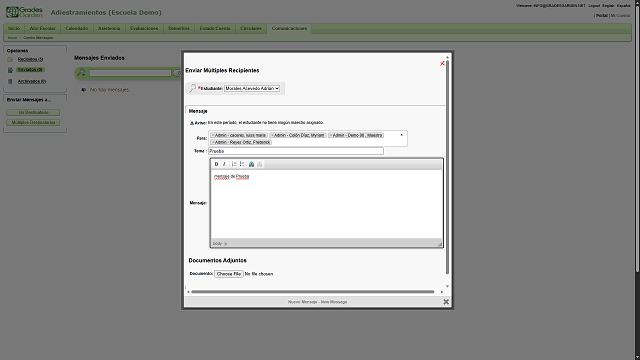Click the Múltiples Destinatarios button
Screen dimensions: 640x360
point(33,122)
